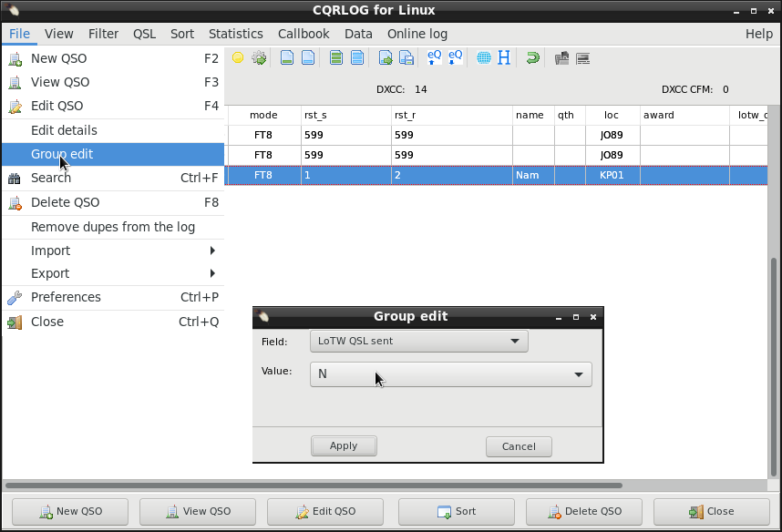Open the Help menu
Screen dimensions: 782x532
758,34
